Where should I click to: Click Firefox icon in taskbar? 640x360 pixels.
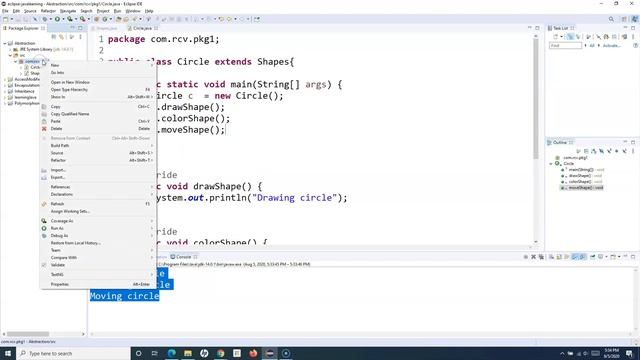tap(253, 353)
